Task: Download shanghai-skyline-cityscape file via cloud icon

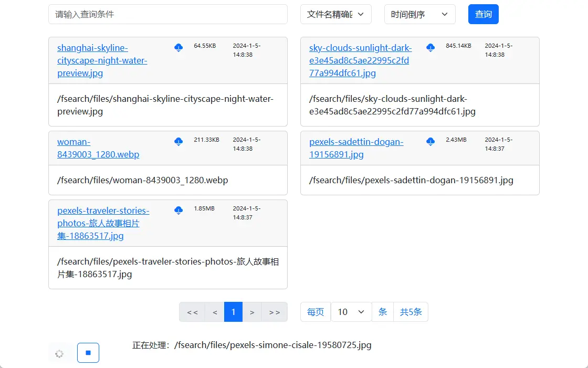Action: coord(178,47)
